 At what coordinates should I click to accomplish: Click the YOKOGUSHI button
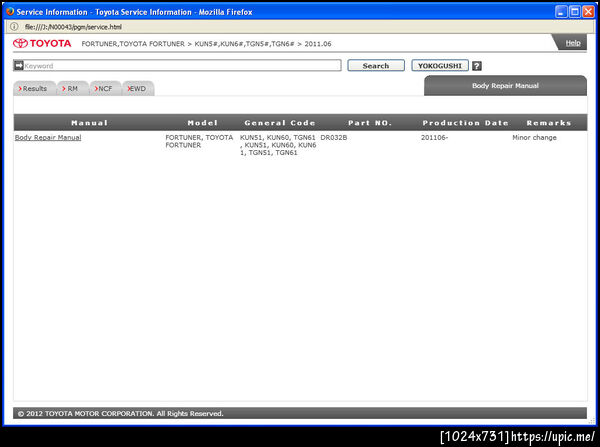point(440,65)
